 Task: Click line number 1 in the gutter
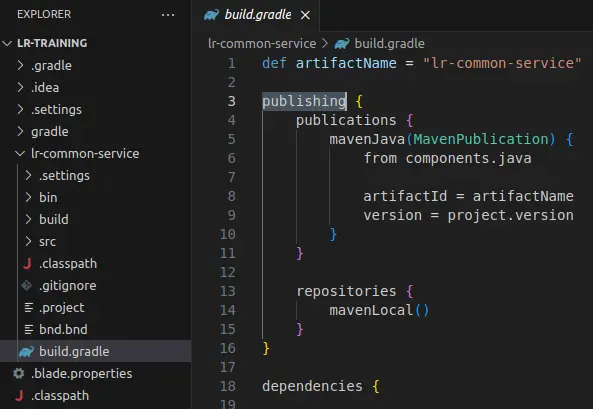tap(232, 63)
